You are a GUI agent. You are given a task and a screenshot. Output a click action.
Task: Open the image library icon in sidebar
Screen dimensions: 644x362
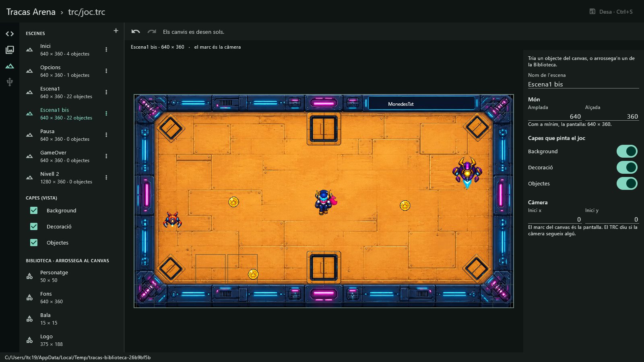10,49
